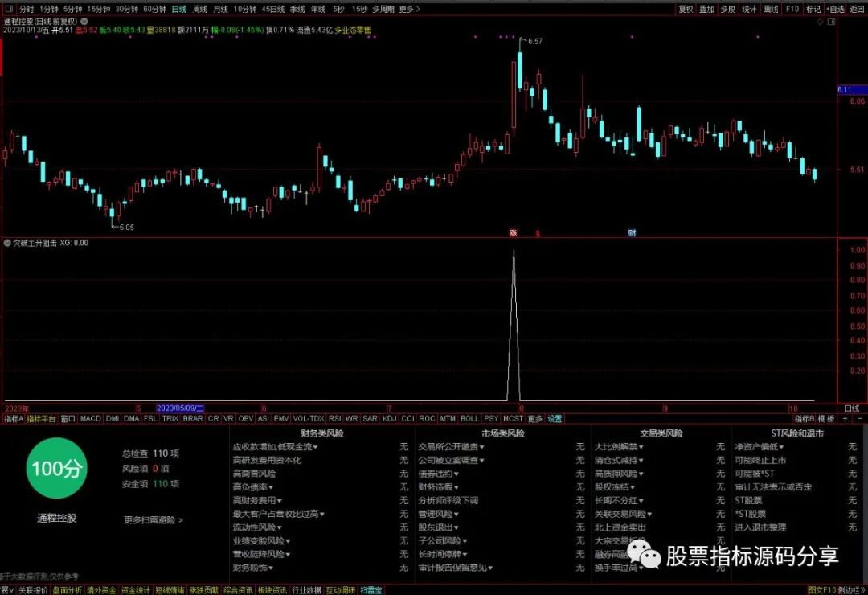Click the diamond icon under 自选
The width and height of the screenshot is (868, 595).
(820, 22)
